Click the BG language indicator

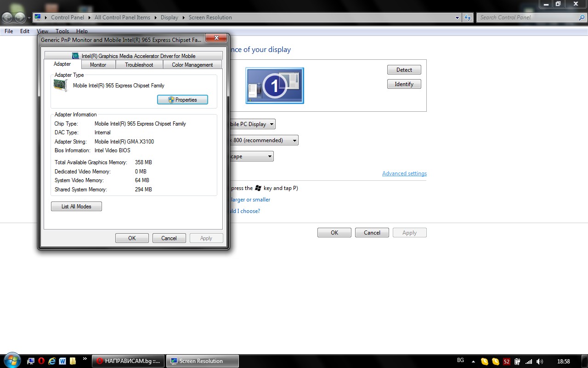[x=460, y=360]
